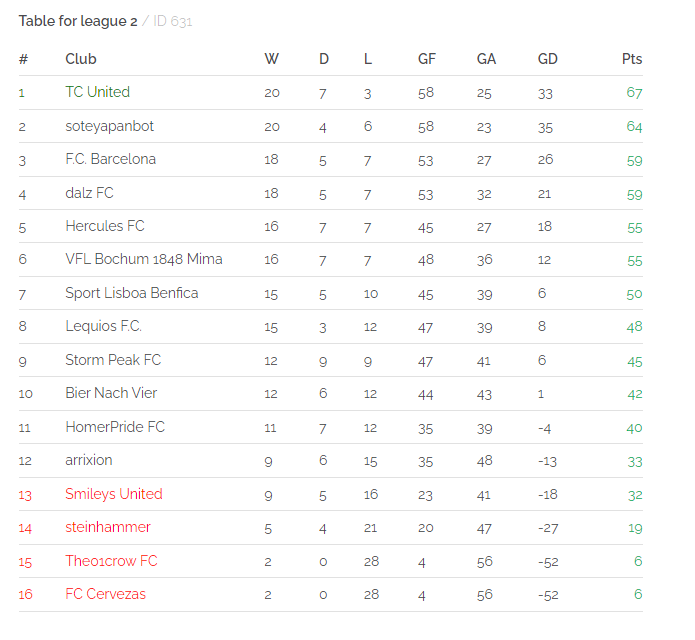Select the red Smileys United club
This screenshot has width=695, height=640.
114,494
